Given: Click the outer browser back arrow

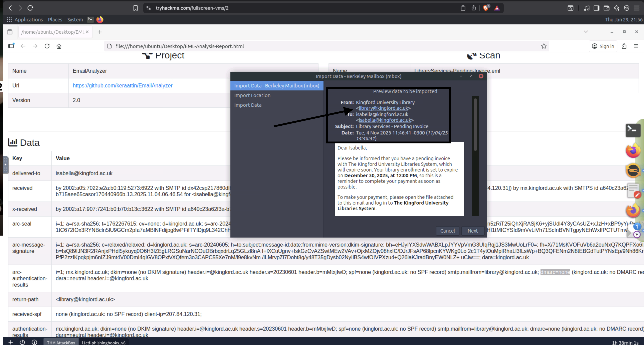Looking at the screenshot, I should pos(10,8).
